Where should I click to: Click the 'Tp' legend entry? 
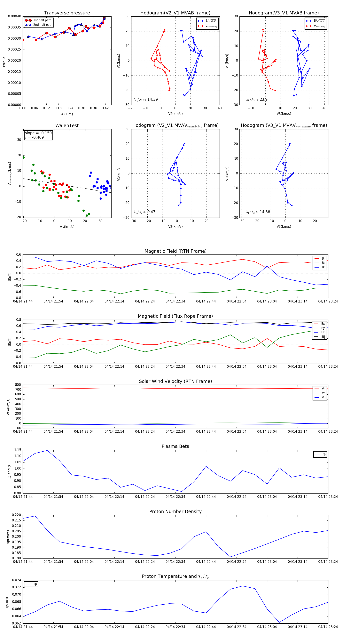tap(31, 584)
